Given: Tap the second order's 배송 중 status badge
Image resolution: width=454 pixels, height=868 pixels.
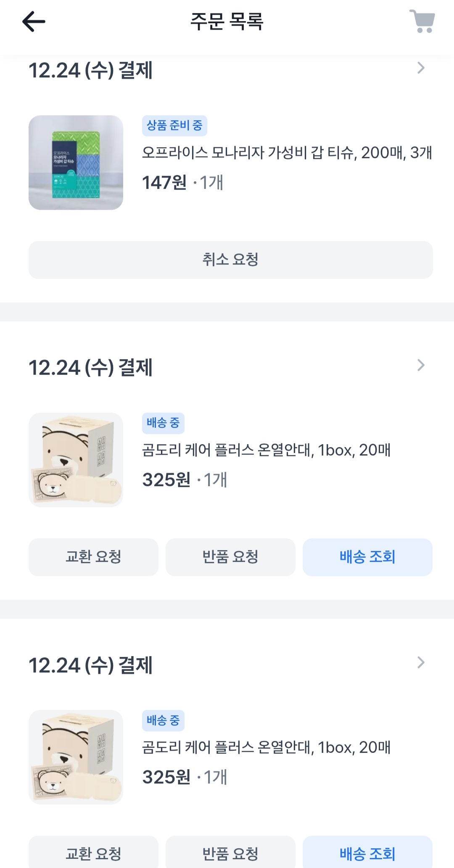Looking at the screenshot, I should (x=163, y=423).
